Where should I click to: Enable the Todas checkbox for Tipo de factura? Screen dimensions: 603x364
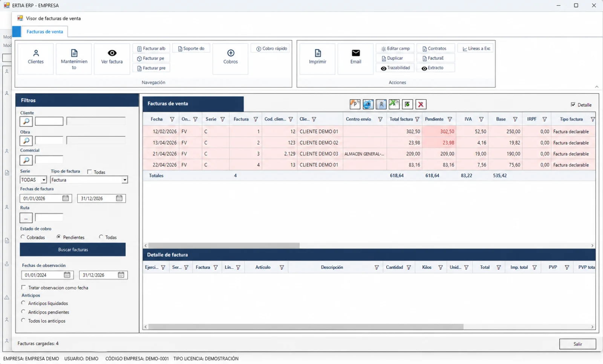click(x=90, y=172)
